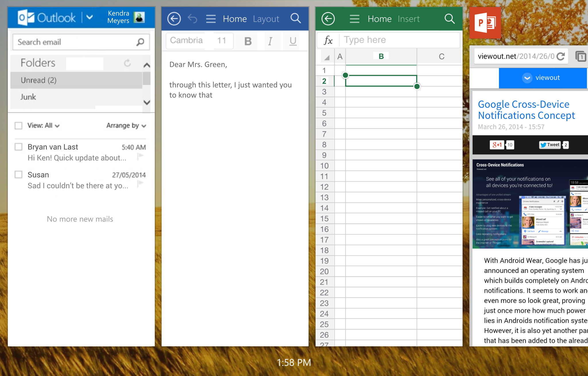588x376 pixels.
Task: Click the bottom-right selection handle of B2
Action: (417, 86)
